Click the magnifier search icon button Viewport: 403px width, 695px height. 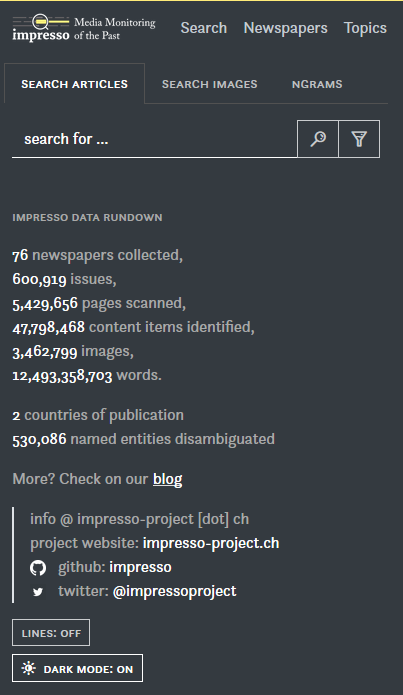318,139
